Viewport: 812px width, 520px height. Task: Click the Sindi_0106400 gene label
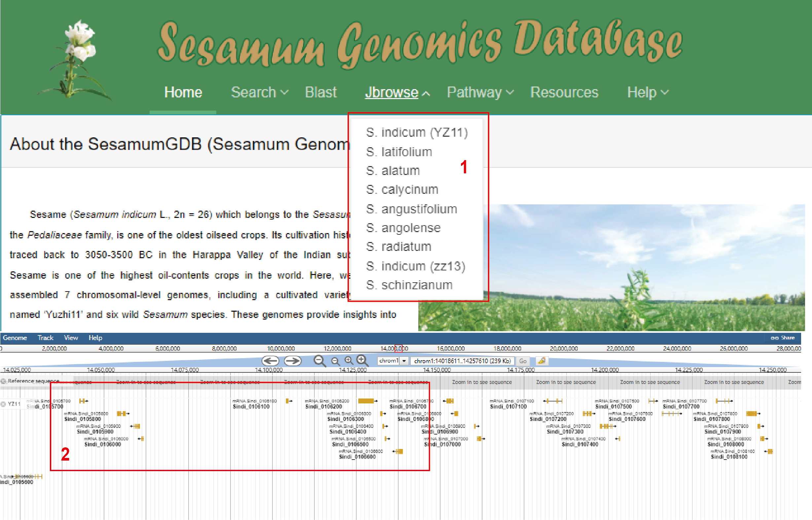[348, 432]
